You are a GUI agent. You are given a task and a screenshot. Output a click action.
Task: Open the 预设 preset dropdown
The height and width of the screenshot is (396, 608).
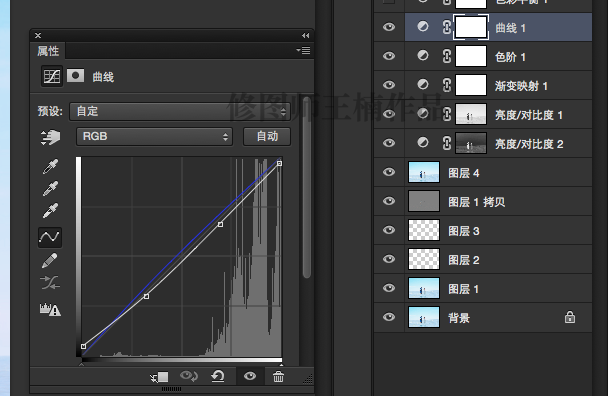point(180,112)
